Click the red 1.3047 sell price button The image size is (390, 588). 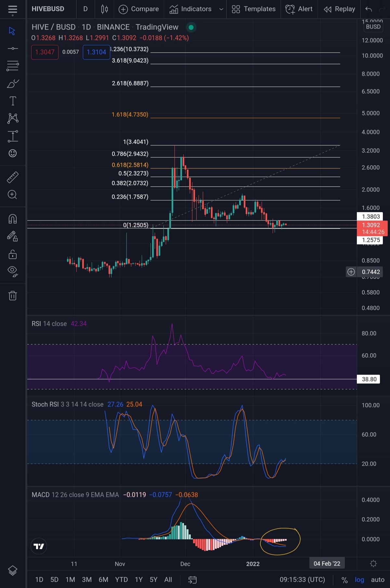(x=45, y=52)
